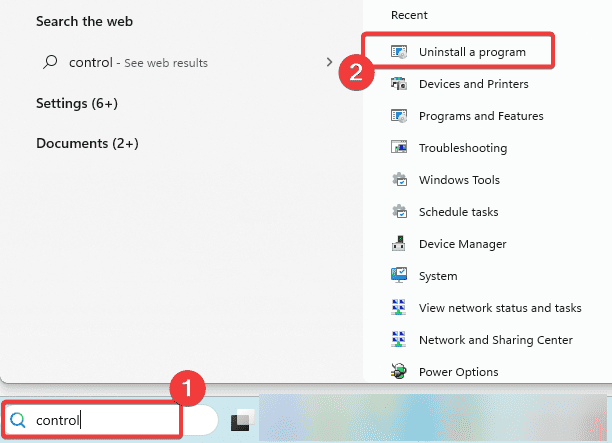The height and width of the screenshot is (443, 612).
Task: Open the Device Manager icon
Action: coord(399,244)
